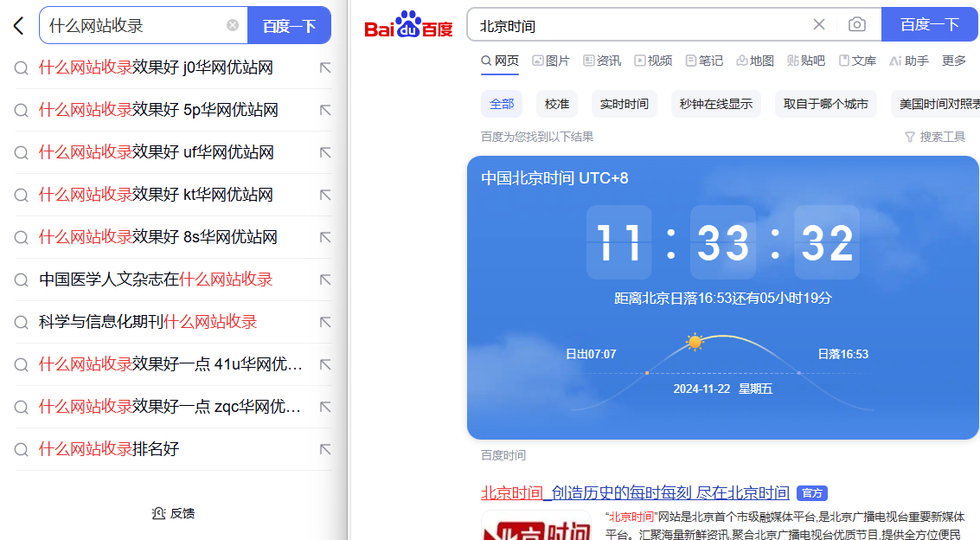
Task: Switch to 资讯 tab
Action: tap(602, 61)
